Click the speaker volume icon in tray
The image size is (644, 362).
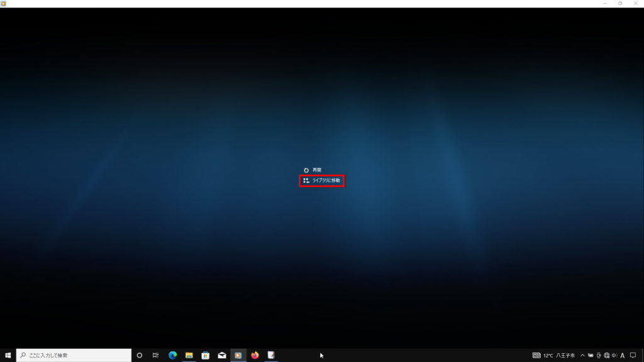[x=614, y=355]
